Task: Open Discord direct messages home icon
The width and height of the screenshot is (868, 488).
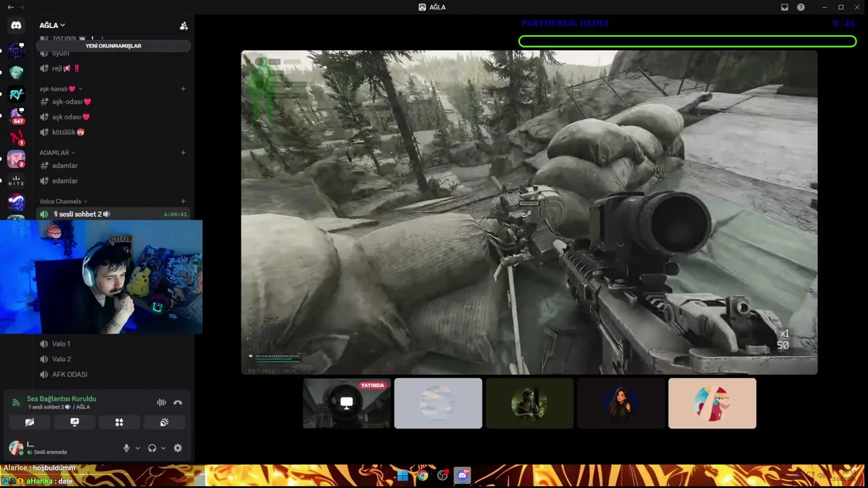Action: pos(16,25)
